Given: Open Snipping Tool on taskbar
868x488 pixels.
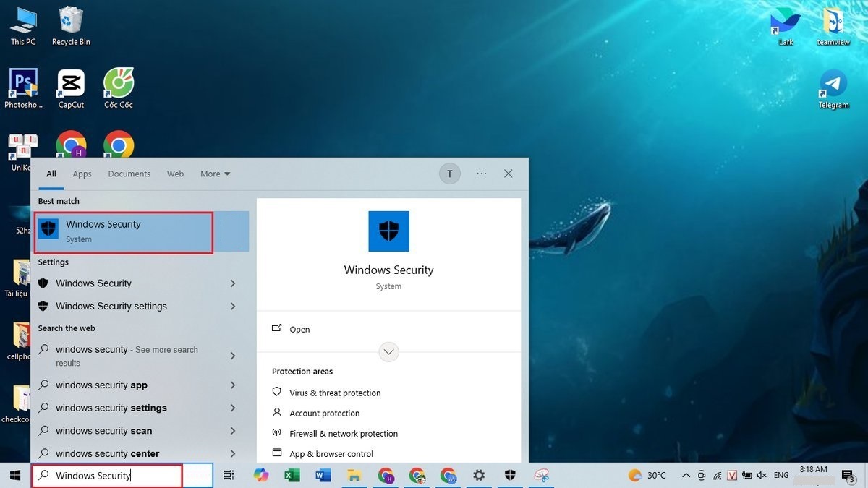Looking at the screenshot, I should (541, 476).
